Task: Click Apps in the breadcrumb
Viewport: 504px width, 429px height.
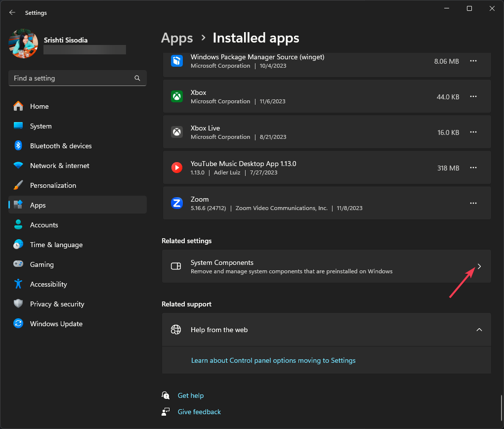Action: 177,38
